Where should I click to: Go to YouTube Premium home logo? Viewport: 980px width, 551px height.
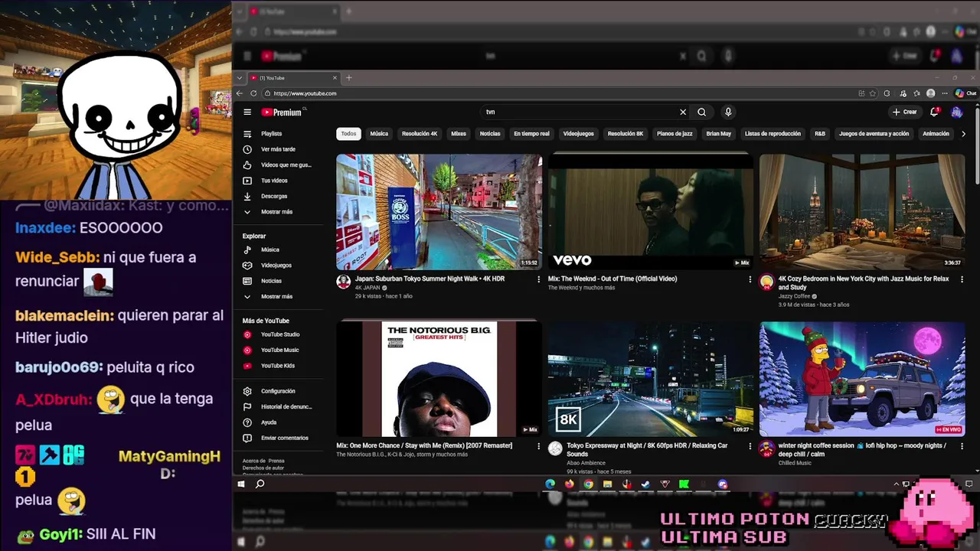[282, 112]
